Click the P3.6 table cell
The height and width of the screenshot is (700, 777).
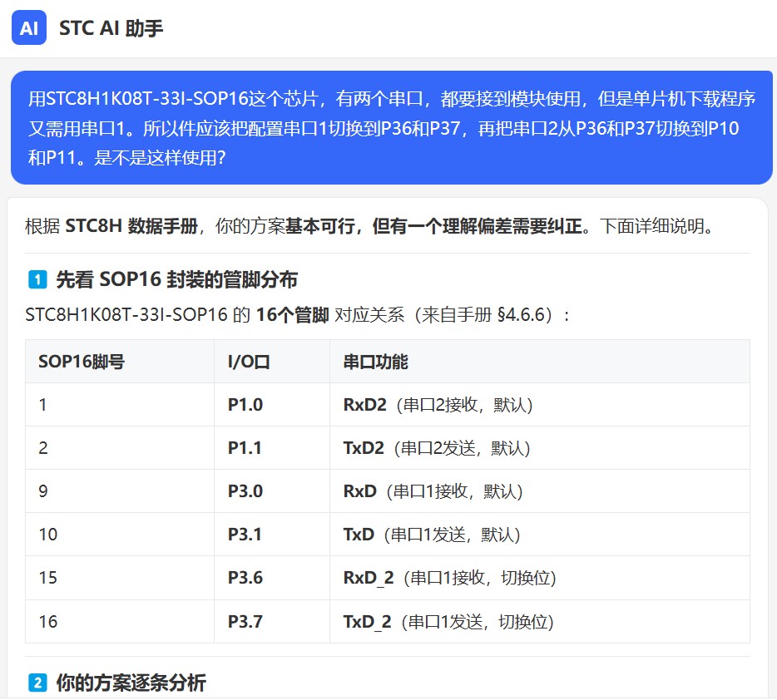pyautogui.click(x=271, y=578)
